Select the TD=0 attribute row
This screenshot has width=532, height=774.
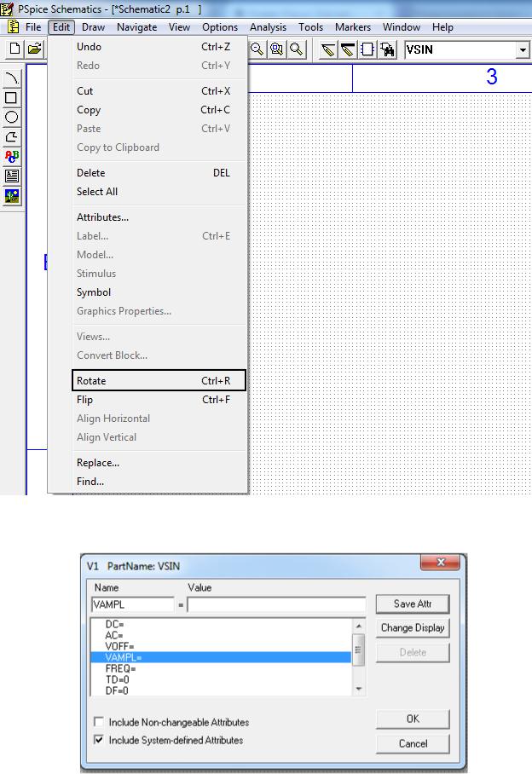click(221, 679)
